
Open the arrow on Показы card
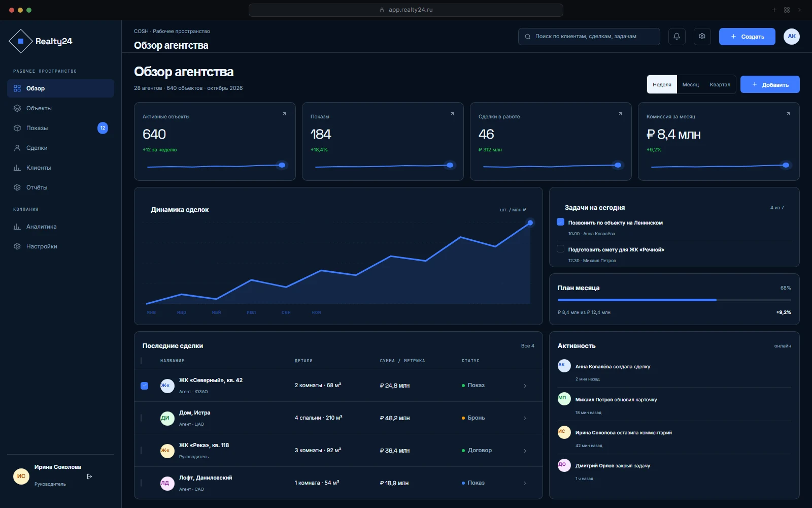452,114
